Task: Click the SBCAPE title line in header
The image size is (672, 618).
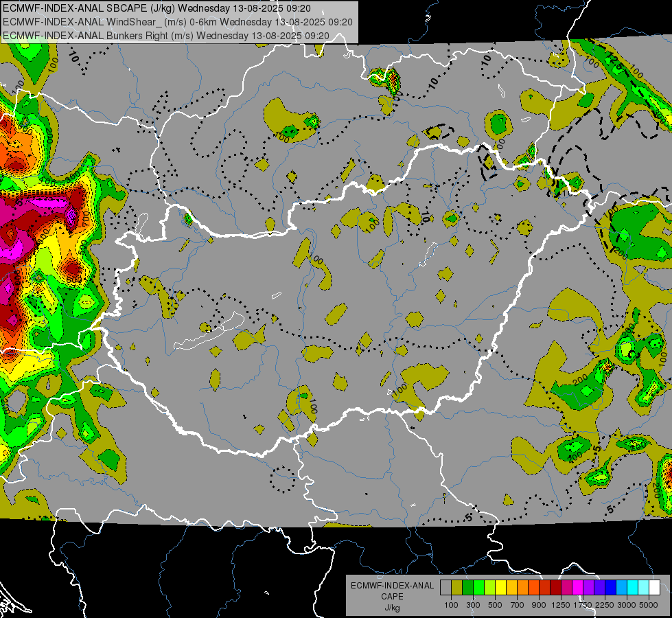Action: pos(157,8)
